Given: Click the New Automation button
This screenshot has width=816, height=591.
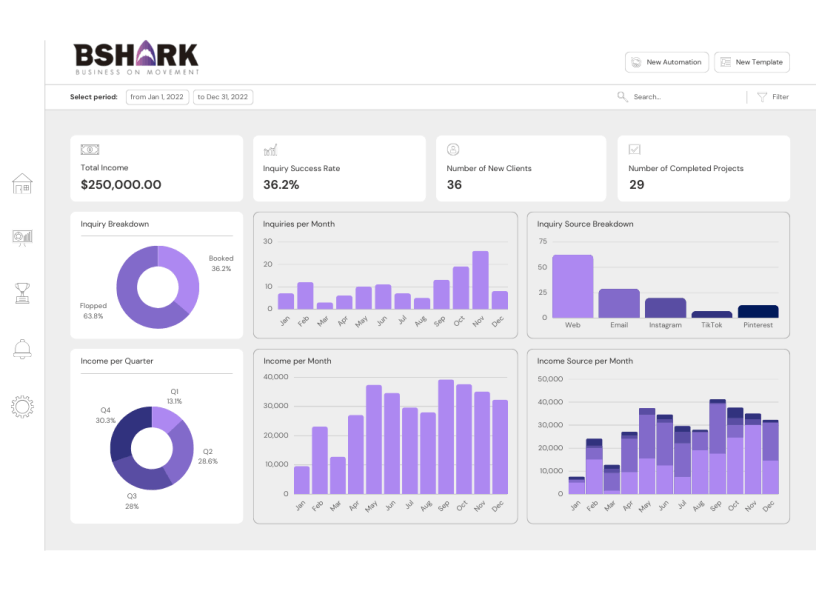Looking at the screenshot, I should [x=667, y=62].
